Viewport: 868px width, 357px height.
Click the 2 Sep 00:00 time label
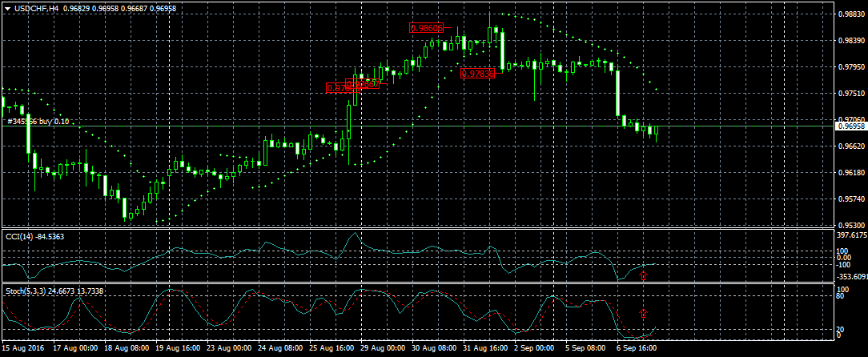coord(535,349)
